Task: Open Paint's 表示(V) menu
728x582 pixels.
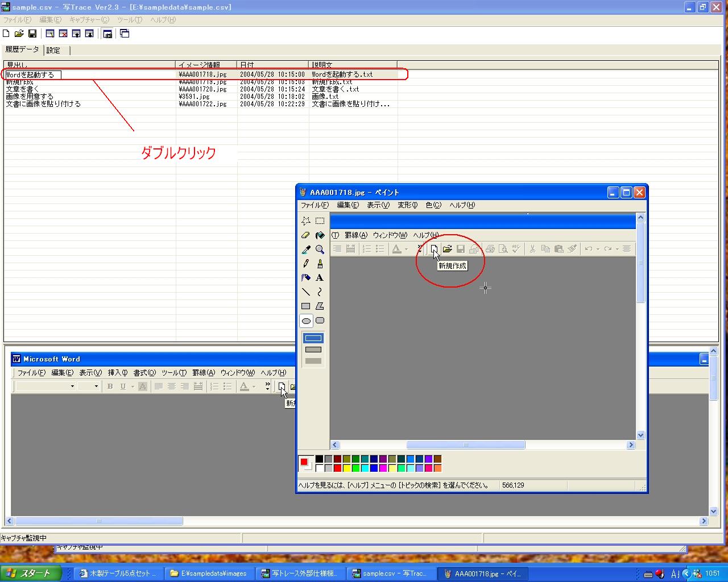Action: click(x=378, y=205)
